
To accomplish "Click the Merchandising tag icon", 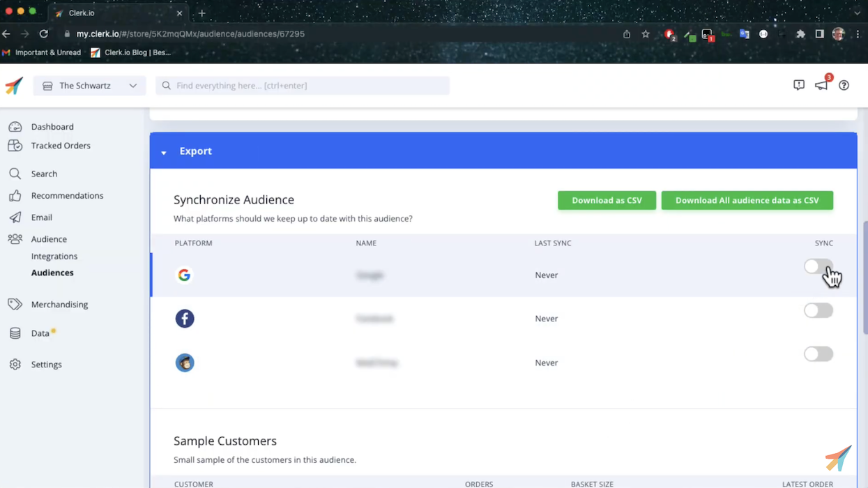I will click(x=15, y=305).
